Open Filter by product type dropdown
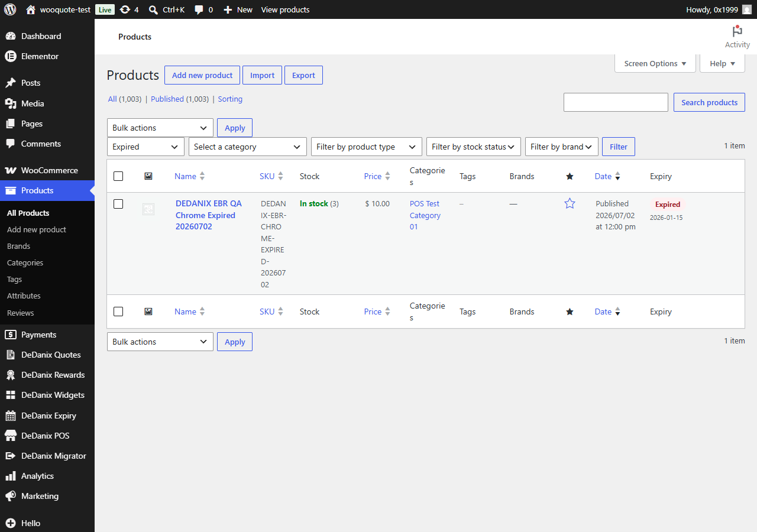The width and height of the screenshot is (757, 532). pyautogui.click(x=367, y=147)
